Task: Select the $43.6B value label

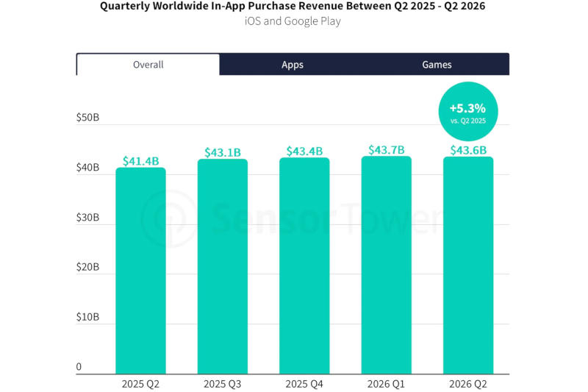Action: click(468, 151)
